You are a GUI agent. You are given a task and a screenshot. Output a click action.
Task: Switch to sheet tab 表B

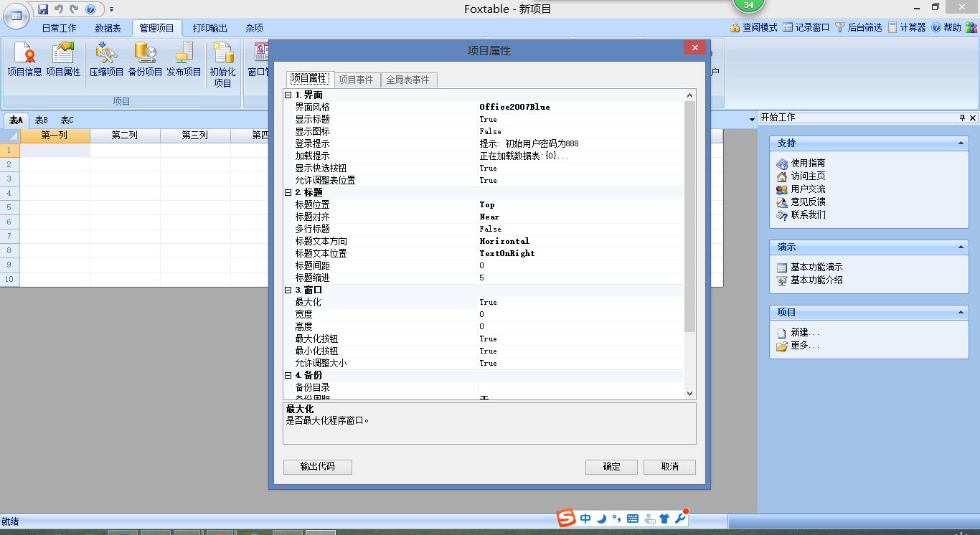42,120
